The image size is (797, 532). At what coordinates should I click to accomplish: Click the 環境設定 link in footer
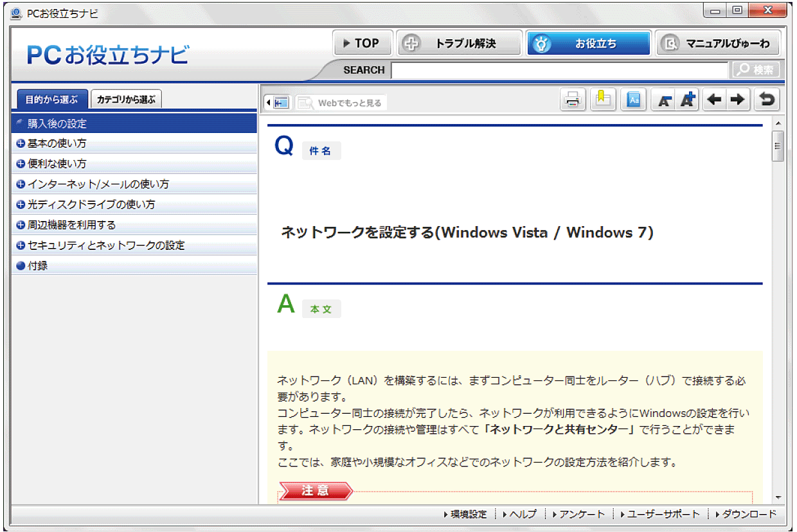[468, 515]
